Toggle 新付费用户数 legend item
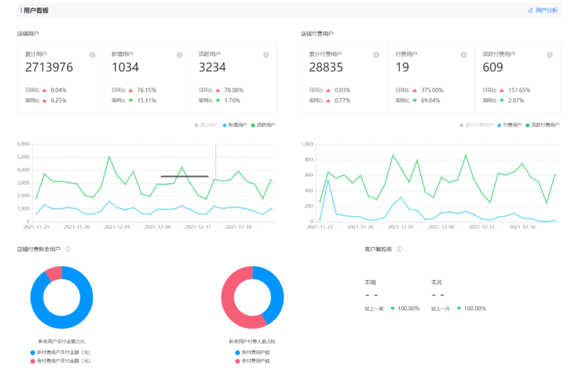 coord(252,352)
